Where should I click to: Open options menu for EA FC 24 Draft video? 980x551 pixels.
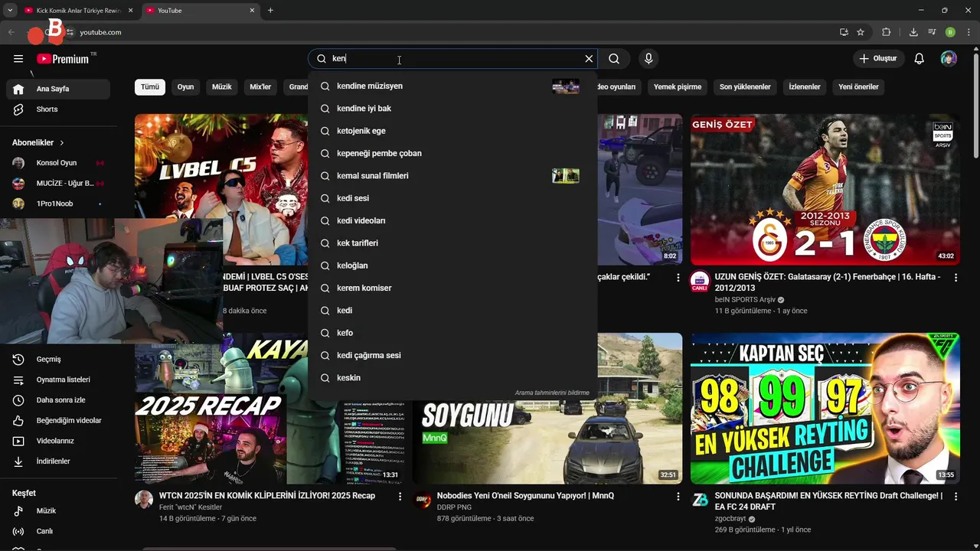tap(955, 497)
